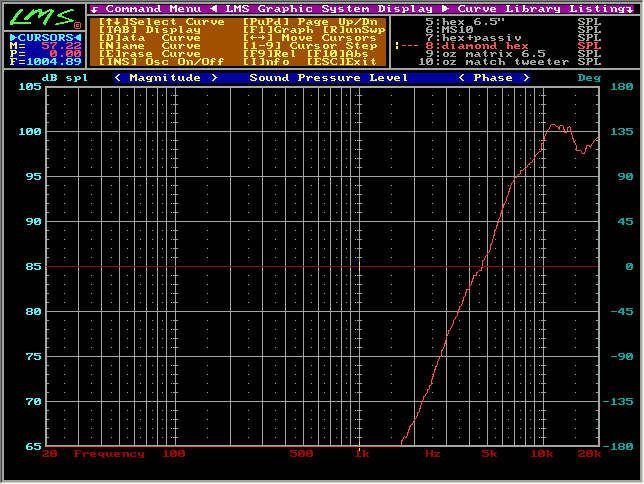Viewport: 644px width, 484px height.
Task: Click the Sound Pressure Level title
Action: coord(329,78)
